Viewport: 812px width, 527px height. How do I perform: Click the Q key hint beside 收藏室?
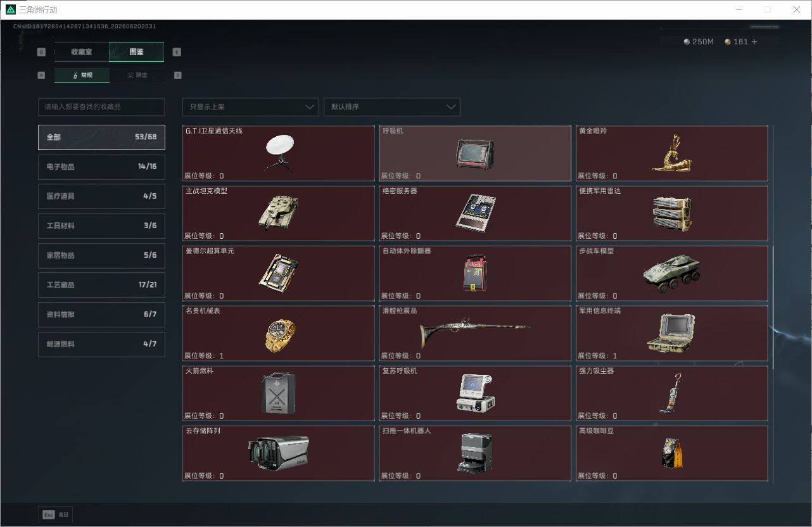41,52
